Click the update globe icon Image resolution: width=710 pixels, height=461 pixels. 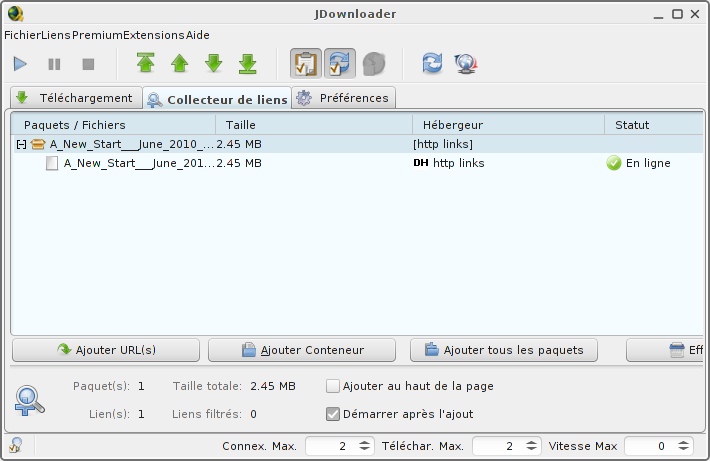[465, 64]
